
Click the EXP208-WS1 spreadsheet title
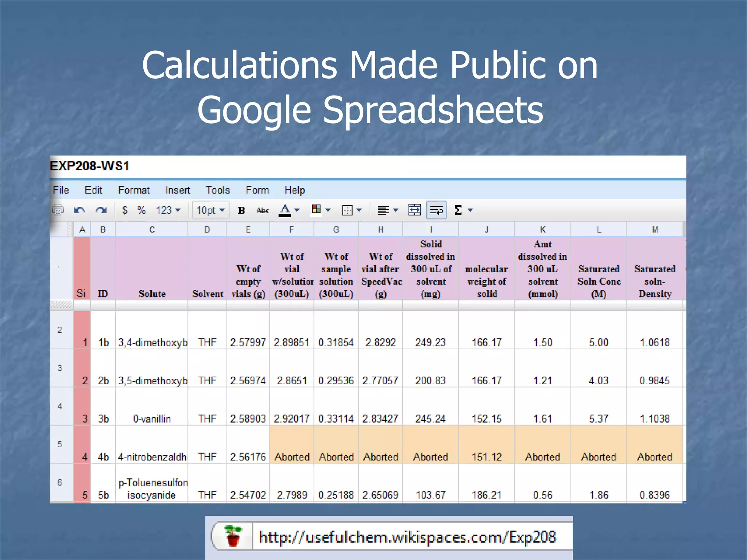point(90,166)
